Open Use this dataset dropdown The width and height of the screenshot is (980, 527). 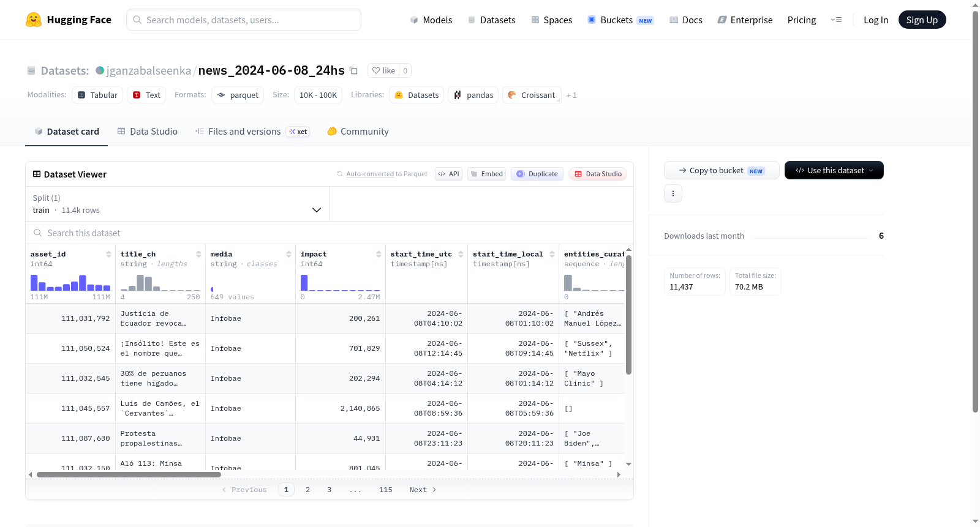tap(834, 170)
